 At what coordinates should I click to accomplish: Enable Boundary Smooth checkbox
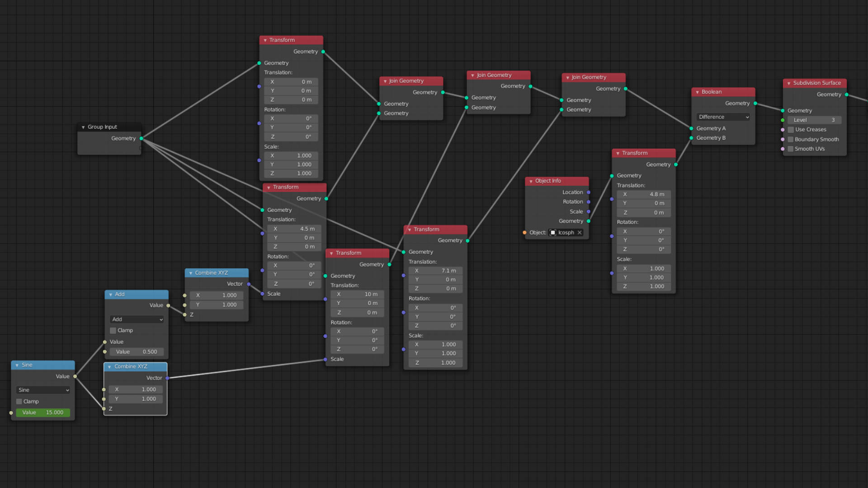(791, 140)
